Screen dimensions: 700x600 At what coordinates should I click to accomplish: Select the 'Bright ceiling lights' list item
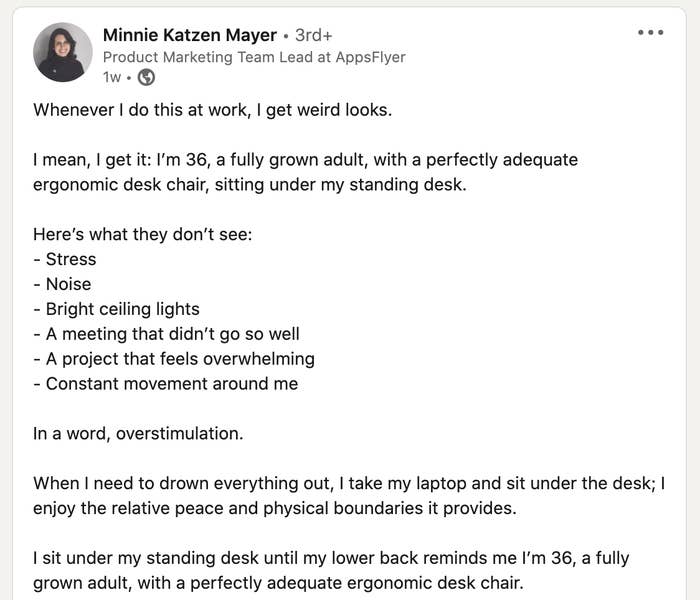pyautogui.click(x=117, y=309)
